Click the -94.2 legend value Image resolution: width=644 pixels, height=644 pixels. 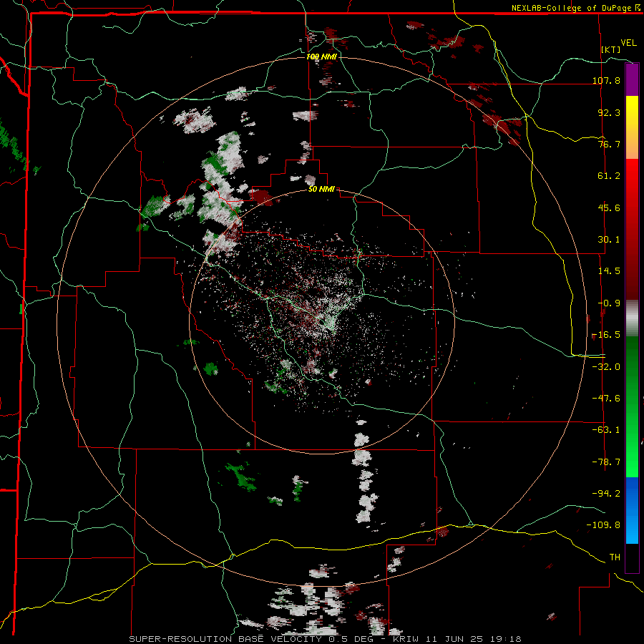(x=606, y=494)
